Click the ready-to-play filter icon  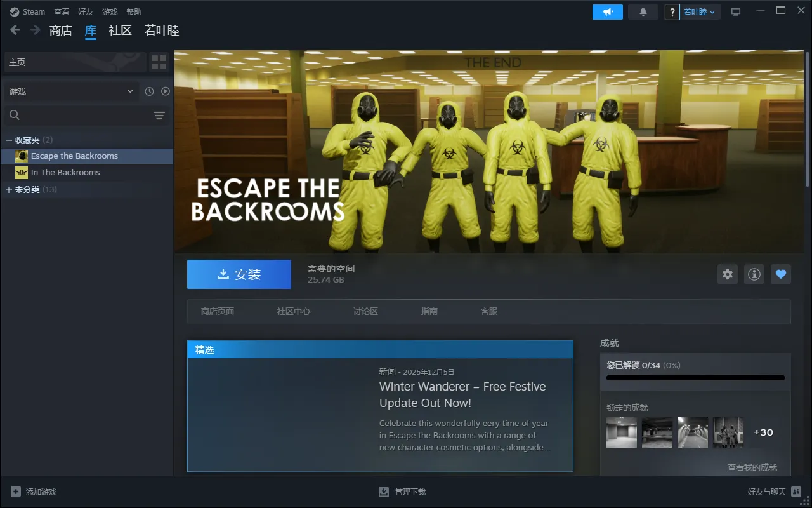pyautogui.click(x=166, y=91)
